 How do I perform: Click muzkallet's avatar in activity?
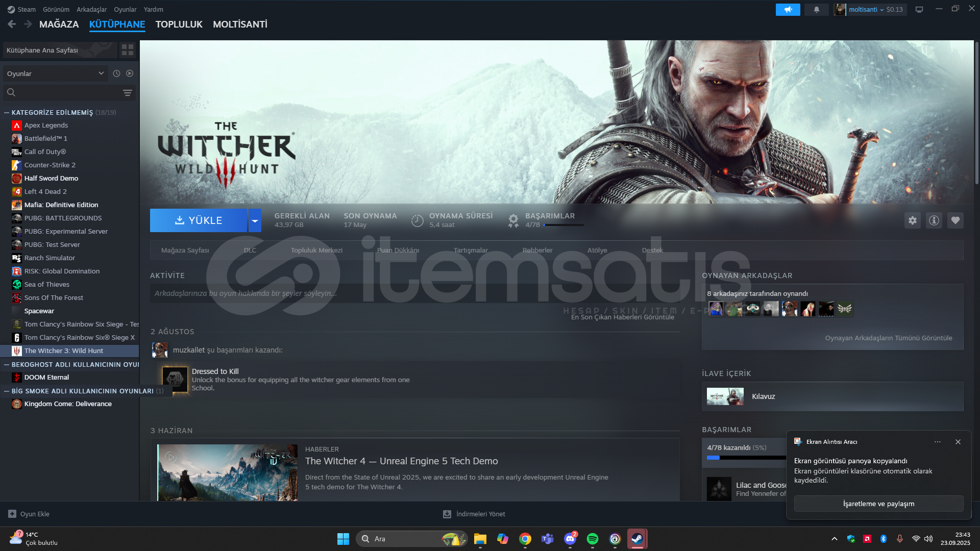[x=160, y=350]
